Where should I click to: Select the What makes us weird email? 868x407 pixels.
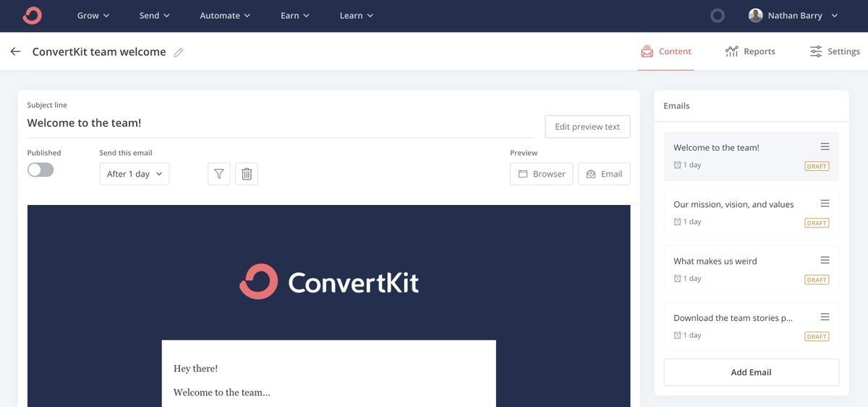point(752,269)
